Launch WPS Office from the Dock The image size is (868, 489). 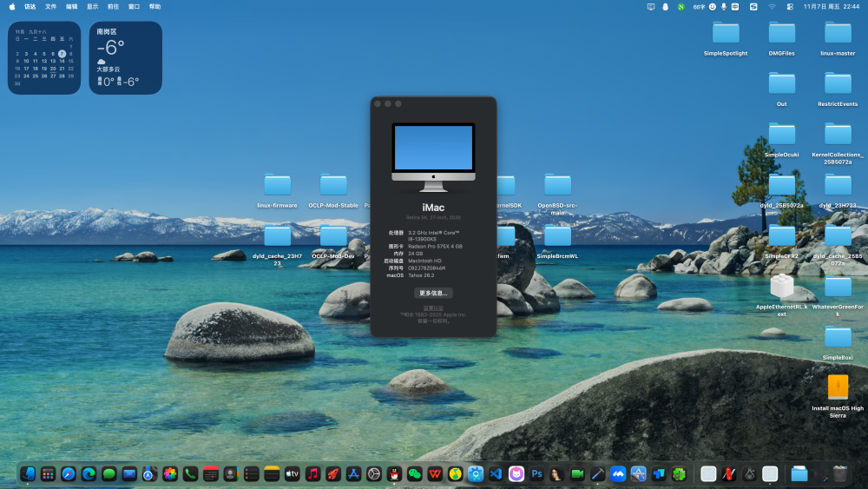point(435,474)
